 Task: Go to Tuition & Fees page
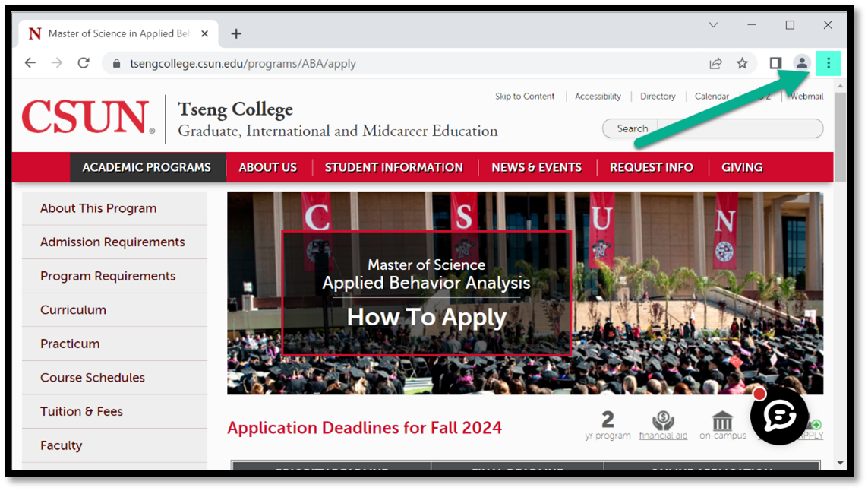tap(81, 411)
